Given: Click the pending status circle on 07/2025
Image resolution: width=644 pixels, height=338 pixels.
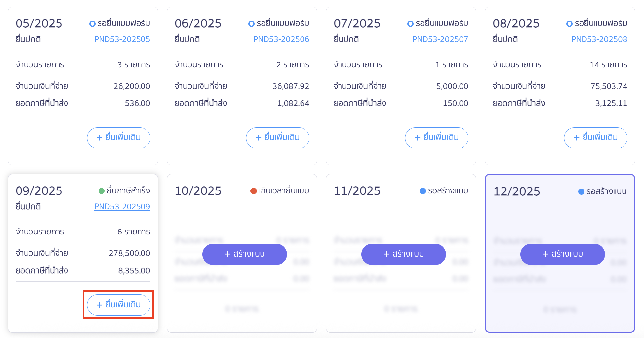Looking at the screenshot, I should [x=410, y=23].
